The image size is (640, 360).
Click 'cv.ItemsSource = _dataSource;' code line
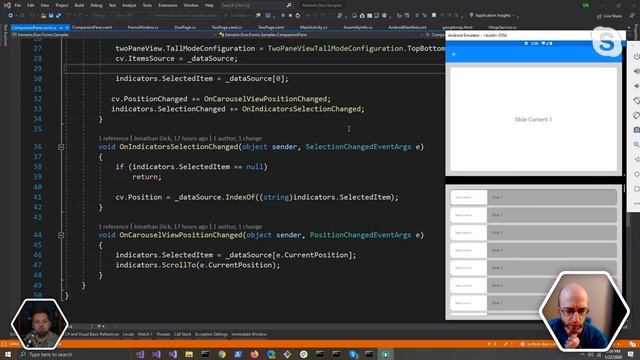[176, 58]
